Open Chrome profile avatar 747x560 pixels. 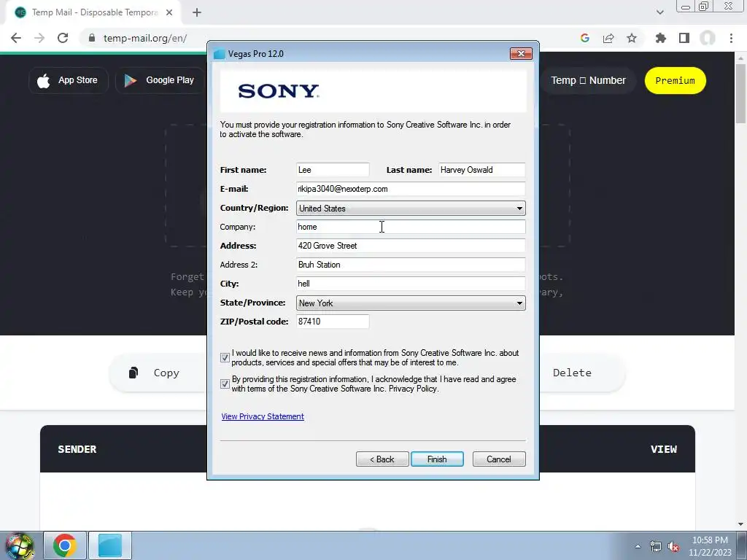708,38
